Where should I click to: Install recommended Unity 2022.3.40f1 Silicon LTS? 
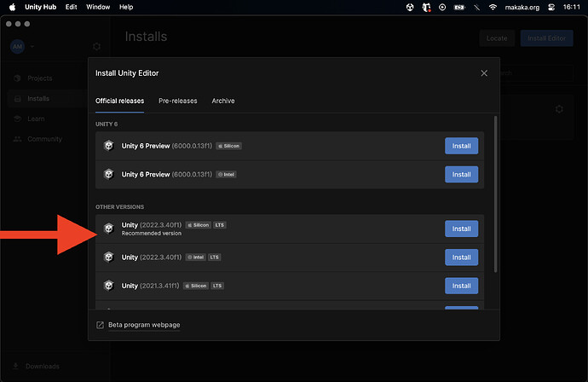461,229
